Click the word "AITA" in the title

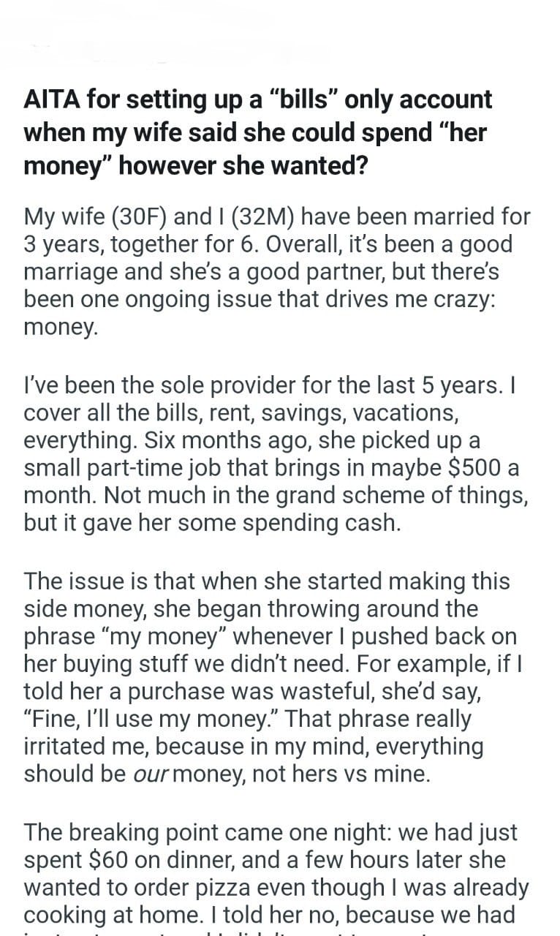(x=52, y=99)
